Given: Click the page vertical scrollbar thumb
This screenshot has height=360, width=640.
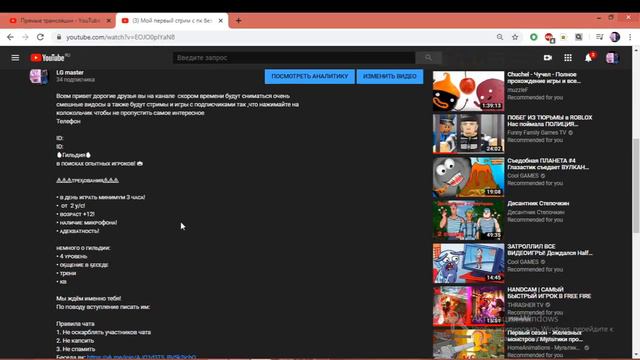Looking at the screenshot, I should (x=636, y=186).
